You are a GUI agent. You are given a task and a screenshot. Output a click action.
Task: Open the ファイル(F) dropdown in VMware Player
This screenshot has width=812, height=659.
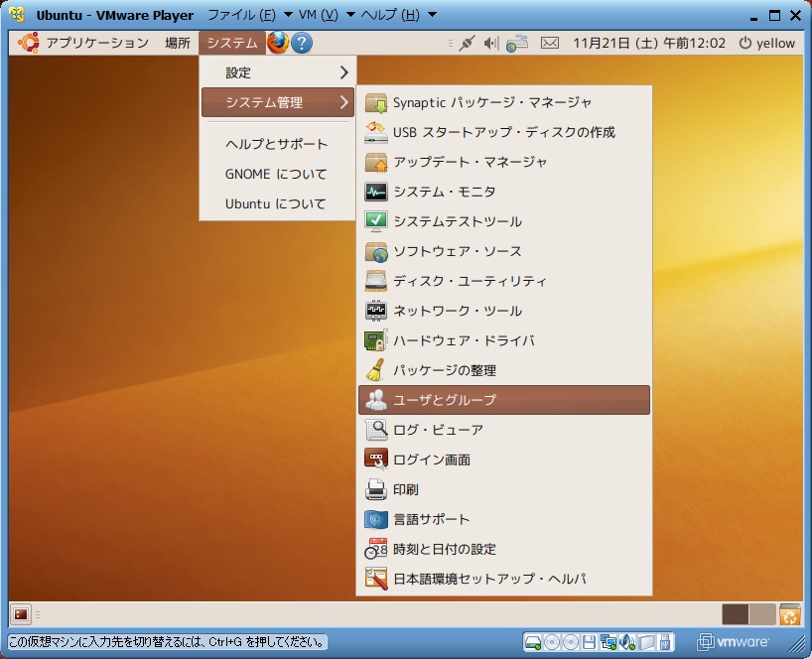(x=249, y=15)
